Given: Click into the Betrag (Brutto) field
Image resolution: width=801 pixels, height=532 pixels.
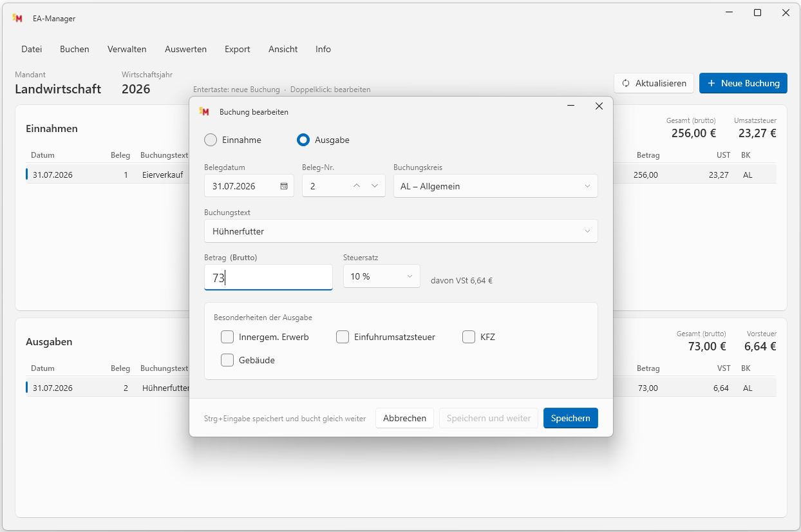Looking at the screenshot, I should tap(269, 278).
